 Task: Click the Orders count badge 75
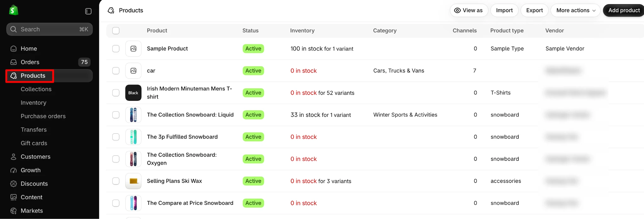[x=84, y=62]
